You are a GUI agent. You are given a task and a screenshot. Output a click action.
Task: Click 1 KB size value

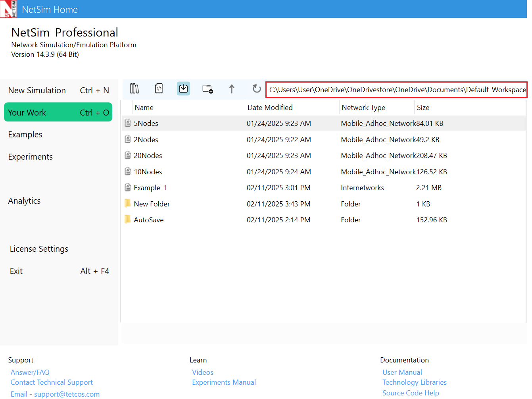423,204
